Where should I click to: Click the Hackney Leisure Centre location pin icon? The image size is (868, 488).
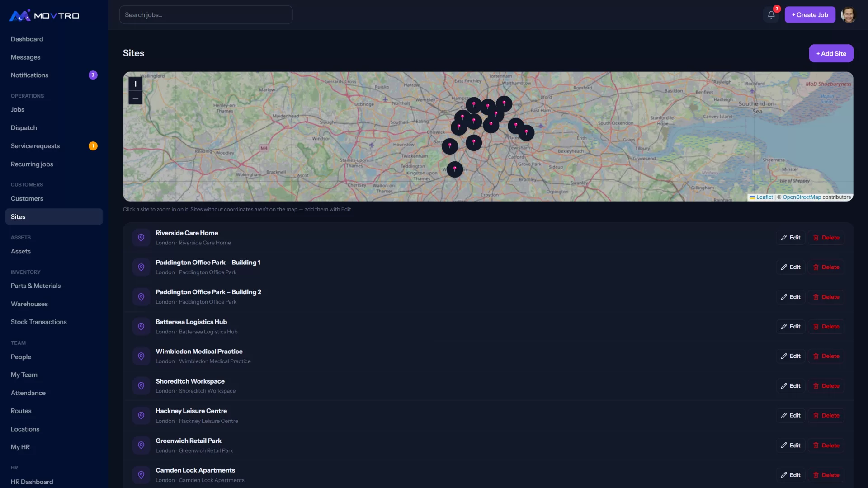[x=141, y=416]
